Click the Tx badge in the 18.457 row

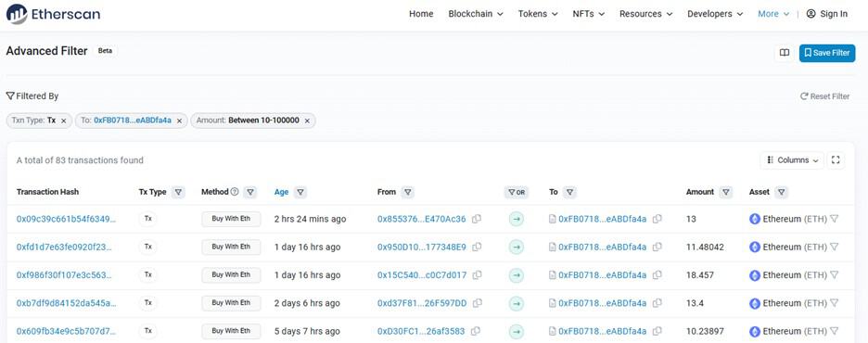(x=147, y=275)
